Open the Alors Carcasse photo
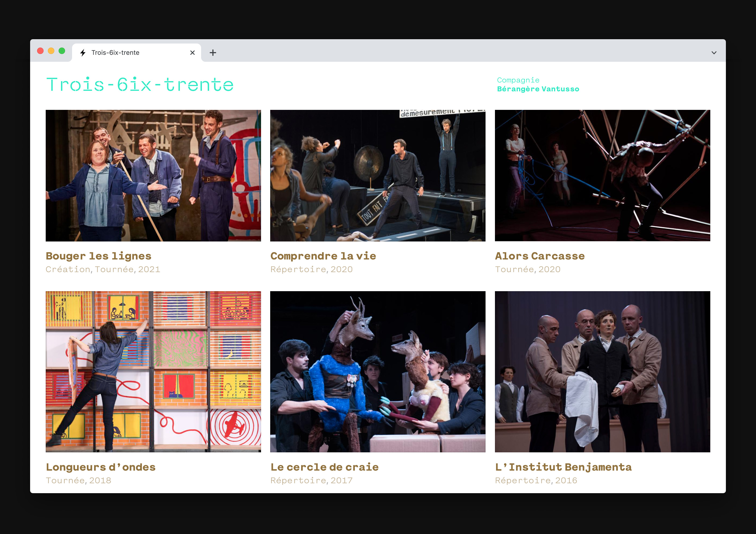Image resolution: width=756 pixels, height=534 pixels. tap(602, 175)
